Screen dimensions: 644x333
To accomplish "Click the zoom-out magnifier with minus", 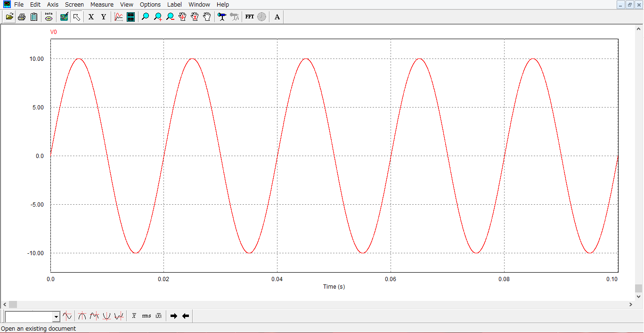I will click(x=170, y=17).
